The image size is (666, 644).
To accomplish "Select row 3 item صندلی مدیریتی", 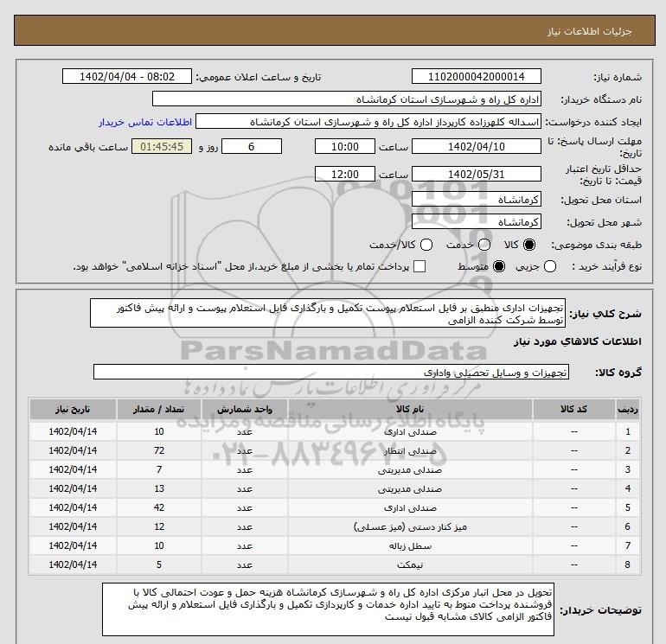I will click(x=410, y=470).
